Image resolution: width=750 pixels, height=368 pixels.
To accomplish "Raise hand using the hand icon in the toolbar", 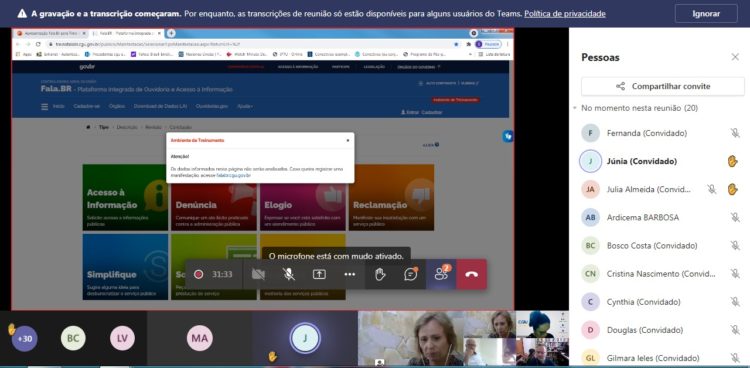I will coord(380,274).
